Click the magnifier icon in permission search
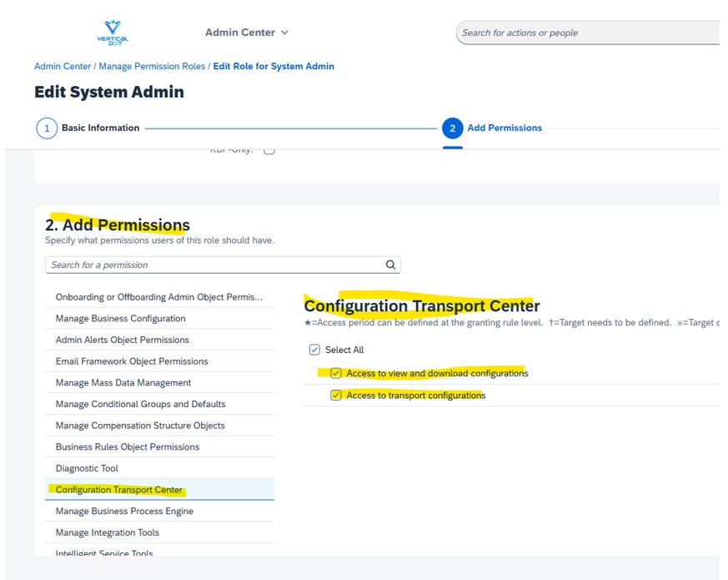Screen dimensions: 728x580 (x=390, y=265)
